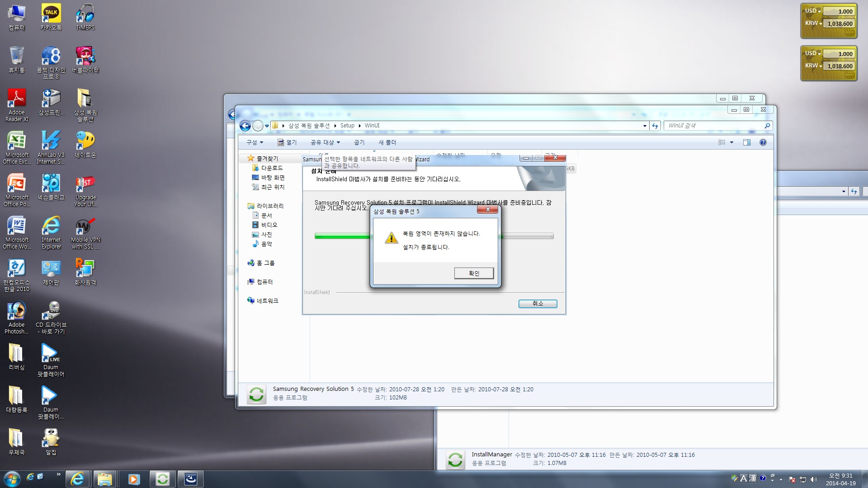This screenshot has height=488, width=868.
Task: Open Adobe Photoshop desktop shortcut
Action: pos(17,318)
